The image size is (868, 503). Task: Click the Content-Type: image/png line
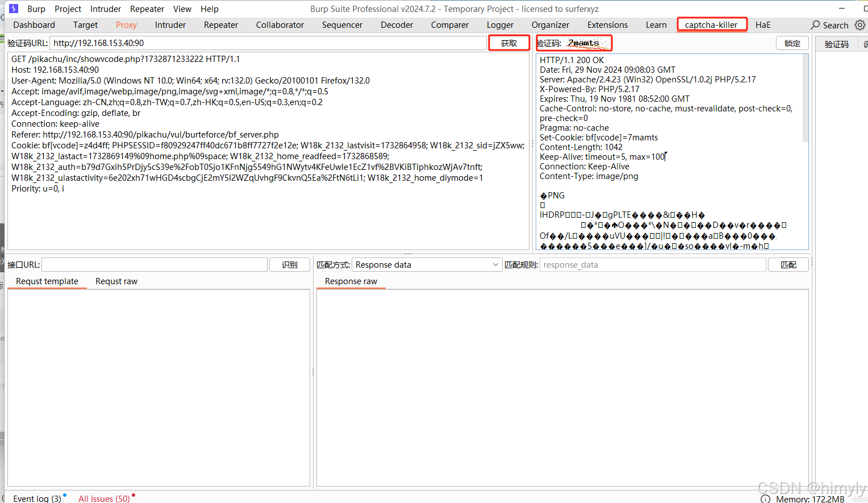point(589,176)
